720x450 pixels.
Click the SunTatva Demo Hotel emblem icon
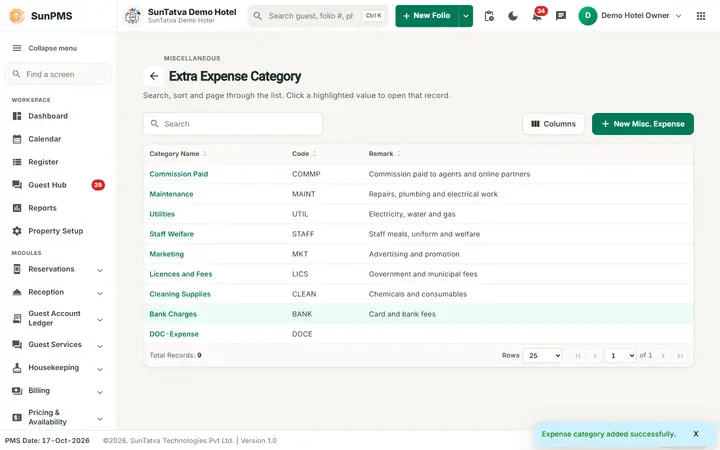pos(133,16)
